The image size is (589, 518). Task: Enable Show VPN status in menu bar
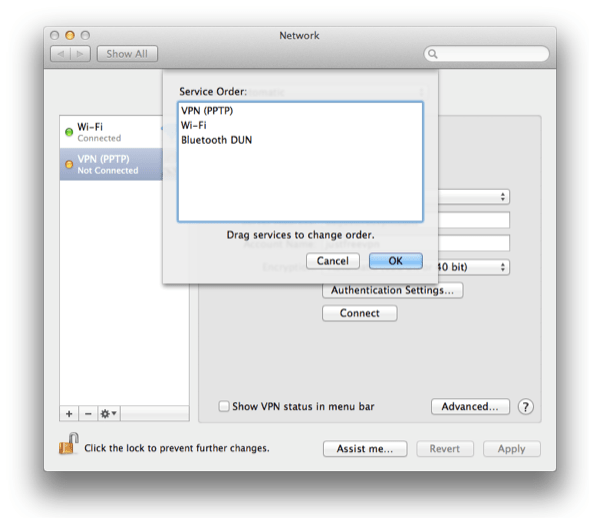point(224,406)
